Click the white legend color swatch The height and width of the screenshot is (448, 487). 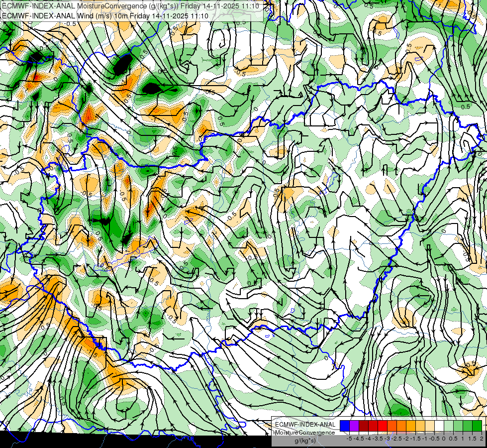click(x=439, y=426)
